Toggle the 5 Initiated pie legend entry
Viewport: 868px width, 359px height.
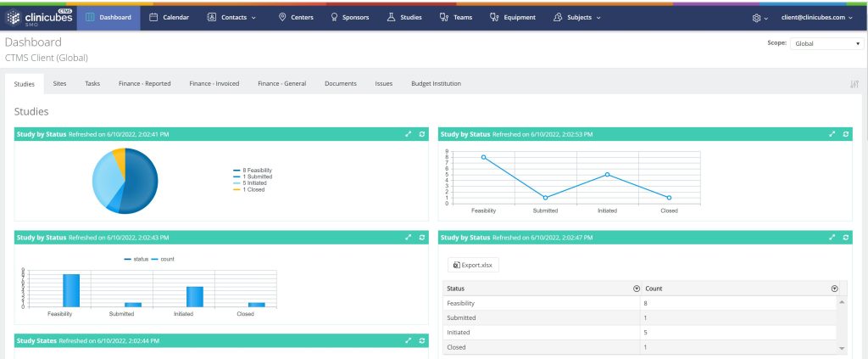250,182
